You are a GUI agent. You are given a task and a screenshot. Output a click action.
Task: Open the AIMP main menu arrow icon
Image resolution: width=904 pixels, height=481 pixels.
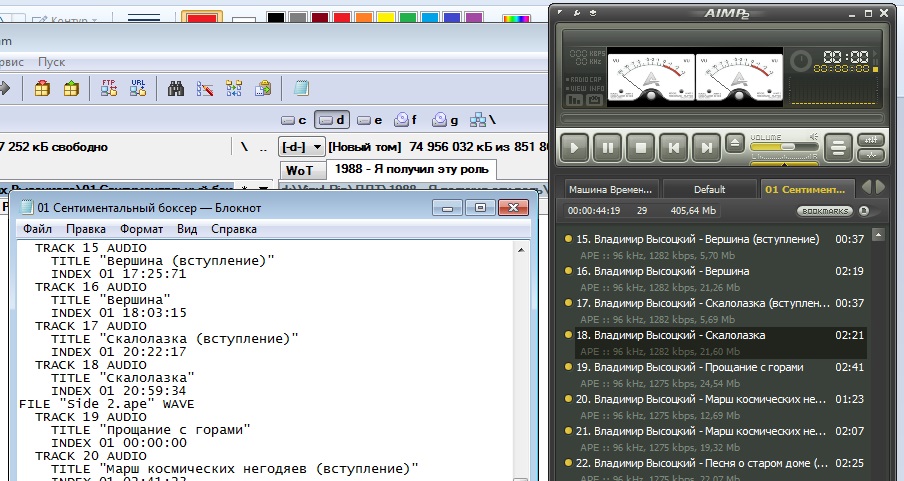click(x=562, y=13)
